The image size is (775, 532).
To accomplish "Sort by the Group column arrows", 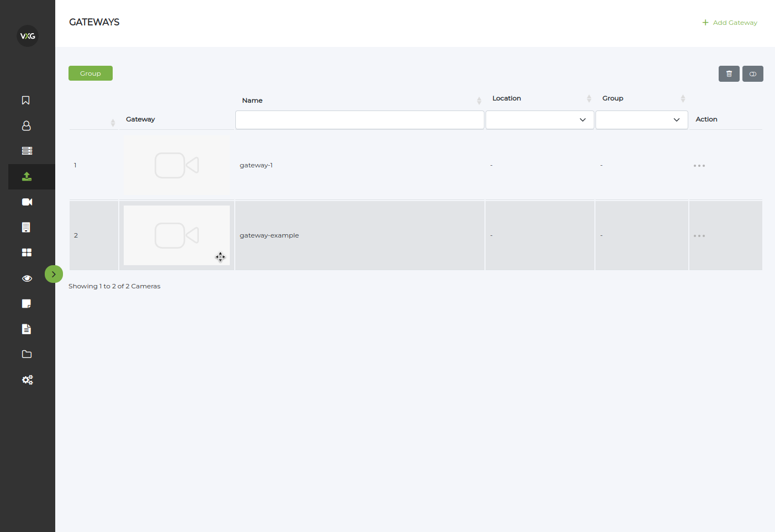I will [x=683, y=98].
